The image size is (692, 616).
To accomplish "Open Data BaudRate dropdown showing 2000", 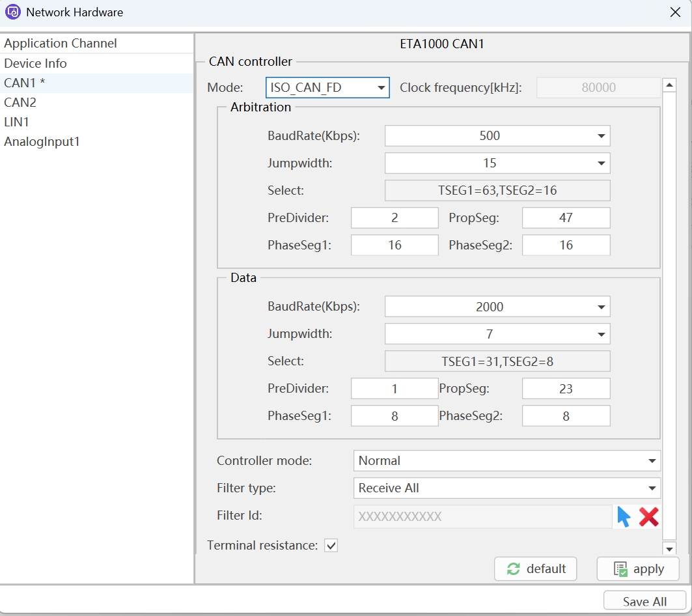I will pos(497,307).
